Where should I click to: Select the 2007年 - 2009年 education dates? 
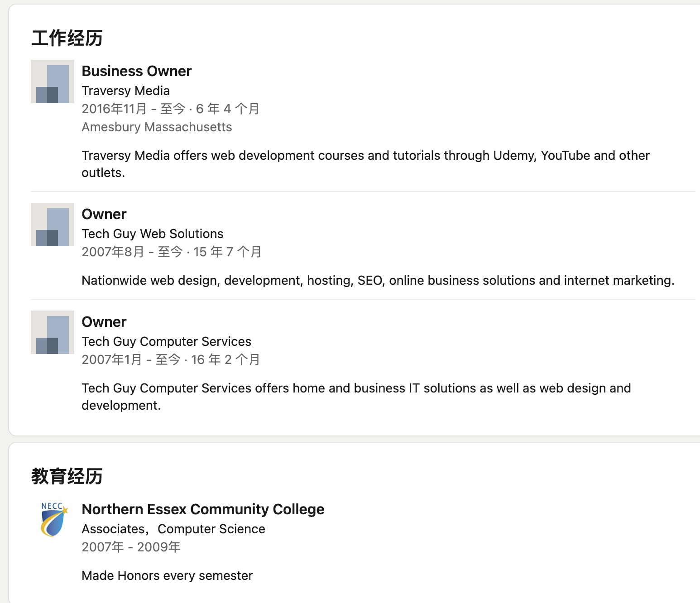(x=131, y=547)
